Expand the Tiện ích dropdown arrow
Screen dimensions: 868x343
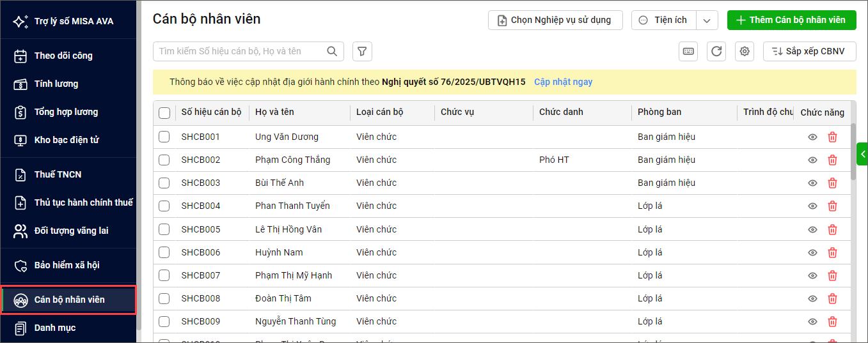tap(707, 20)
